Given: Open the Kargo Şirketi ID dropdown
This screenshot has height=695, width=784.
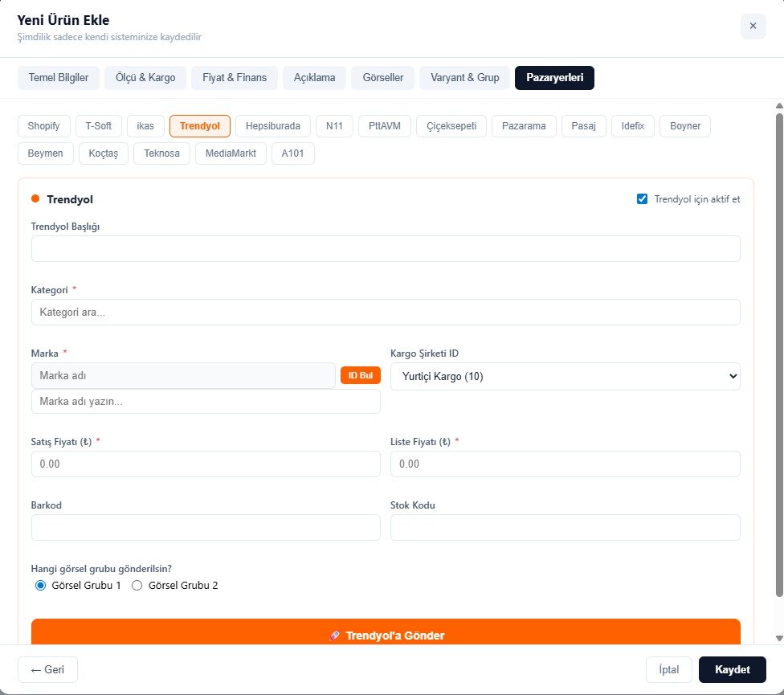Looking at the screenshot, I should point(566,377).
